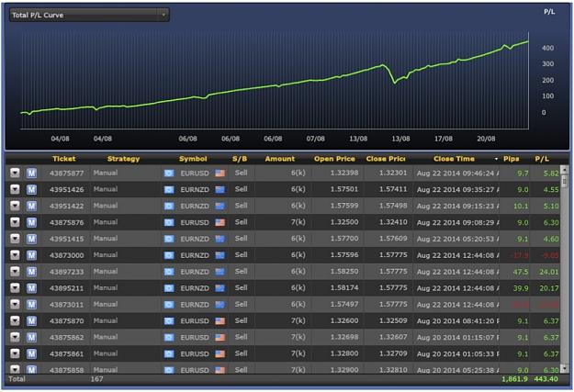This screenshot has height=392, width=574.
Task: Sort table by Pips column header
Action: coord(511,159)
